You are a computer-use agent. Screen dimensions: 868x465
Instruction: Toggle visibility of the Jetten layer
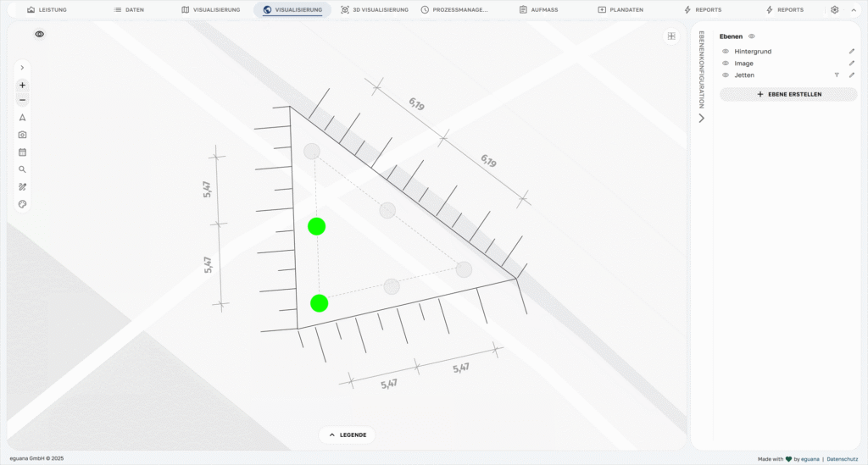point(726,75)
